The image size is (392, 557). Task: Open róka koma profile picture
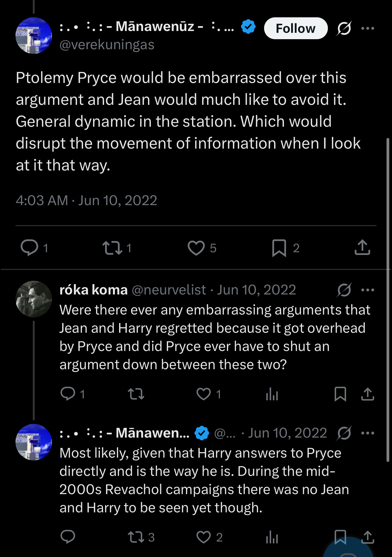coord(34,299)
